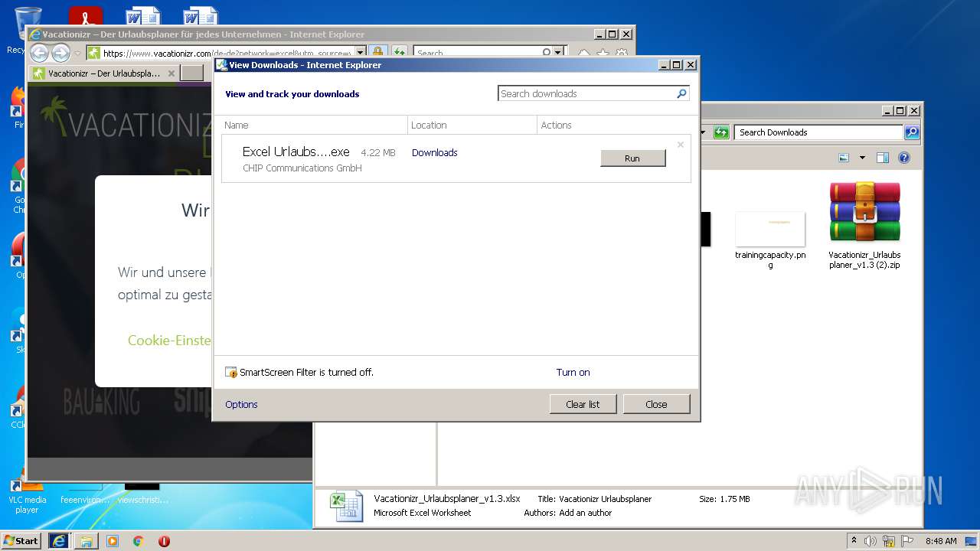This screenshot has width=980, height=551.
Task: Go forward in Internet Explorer browser window
Action: (x=60, y=53)
